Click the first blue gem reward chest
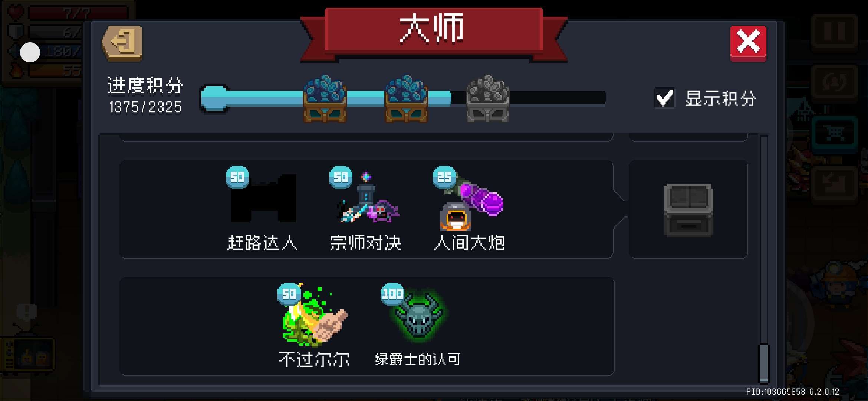Image resolution: width=868 pixels, height=401 pixels. (x=325, y=99)
